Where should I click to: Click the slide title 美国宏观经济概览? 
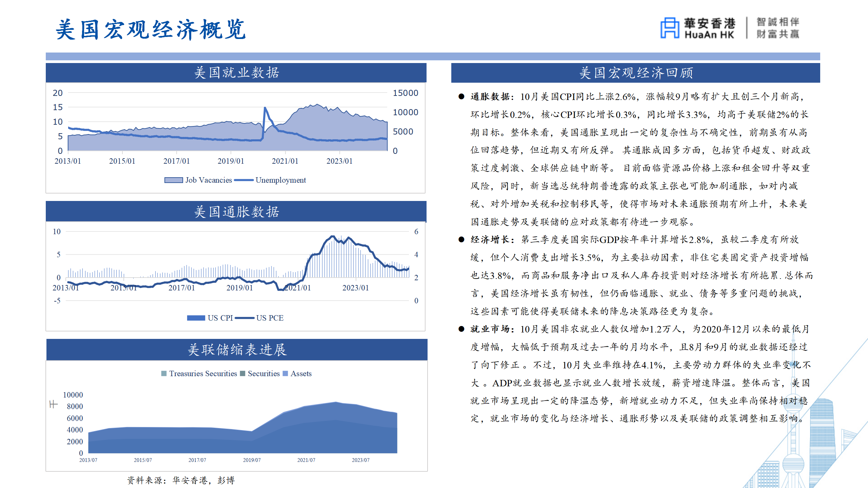point(151,30)
